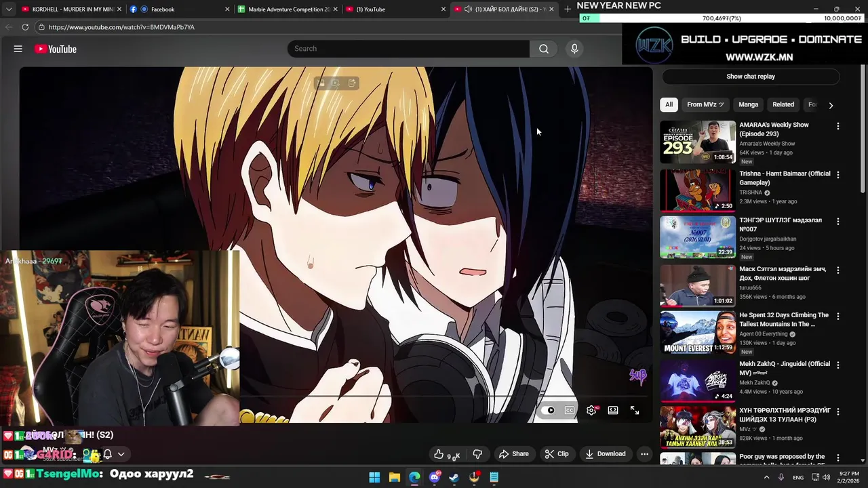
Task: Click the search magnifier button
Action: 544,49
